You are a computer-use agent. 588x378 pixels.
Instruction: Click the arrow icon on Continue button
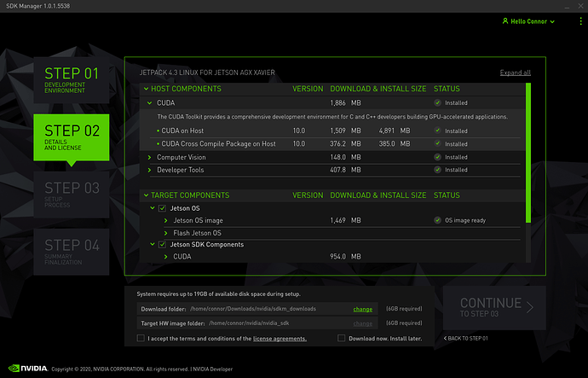(530, 307)
